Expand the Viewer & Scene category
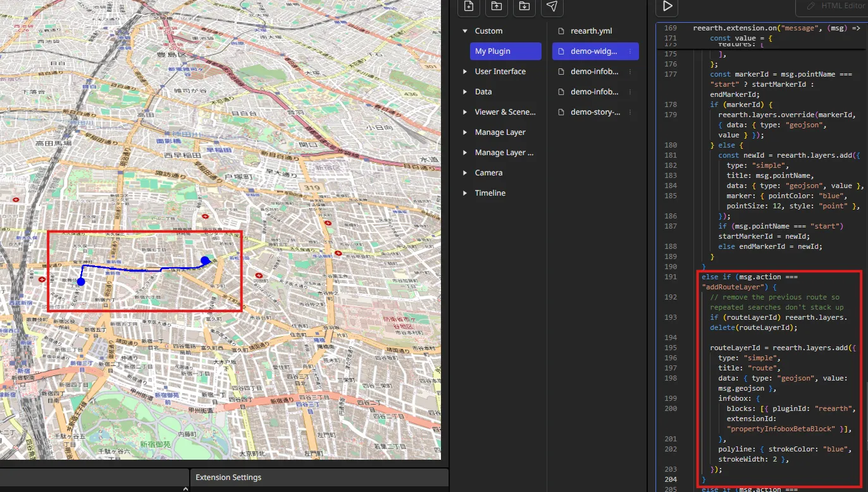Viewport: 868px width, 492px height. coord(465,112)
